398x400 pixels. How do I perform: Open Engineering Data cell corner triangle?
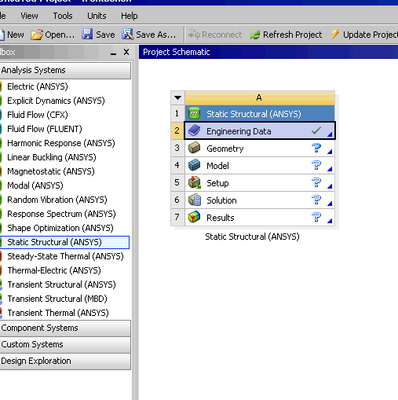(x=330, y=134)
